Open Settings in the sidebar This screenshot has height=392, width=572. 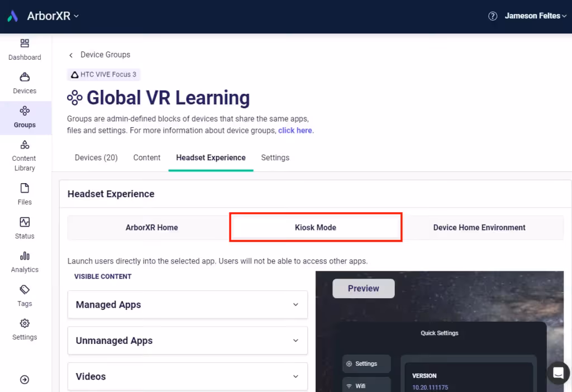click(25, 329)
